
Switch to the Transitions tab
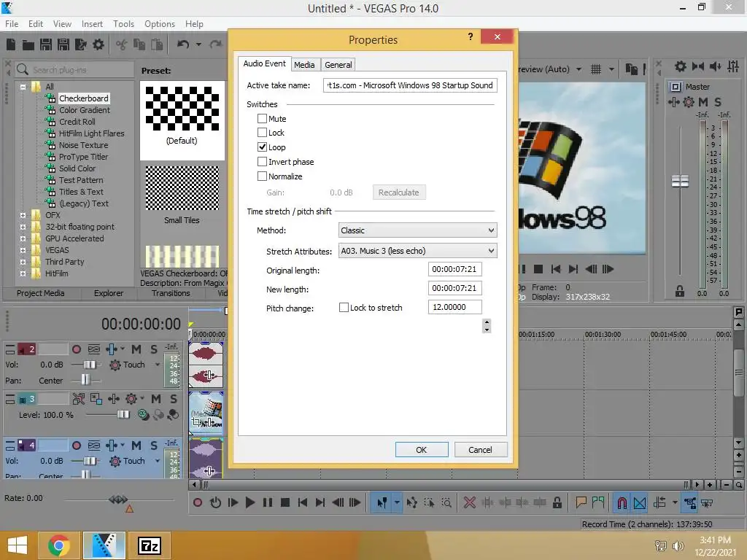click(x=171, y=293)
